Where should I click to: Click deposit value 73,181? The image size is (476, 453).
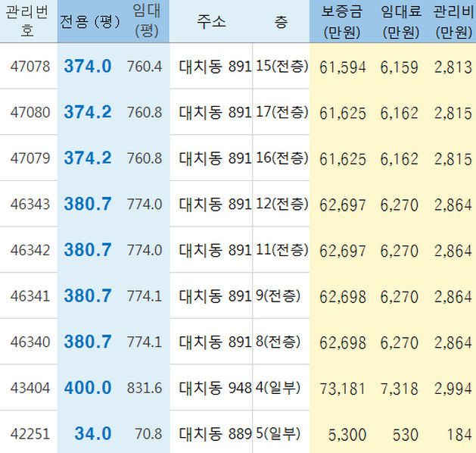coord(343,389)
